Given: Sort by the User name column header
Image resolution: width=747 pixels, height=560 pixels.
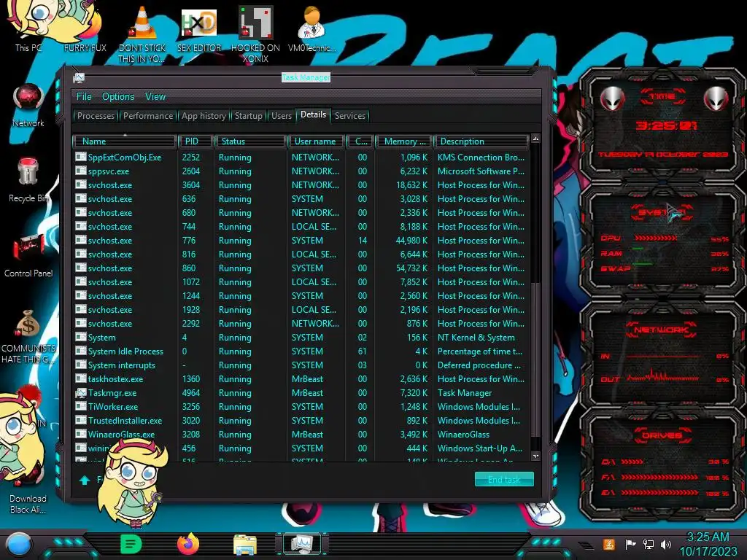Looking at the screenshot, I should click(x=315, y=141).
